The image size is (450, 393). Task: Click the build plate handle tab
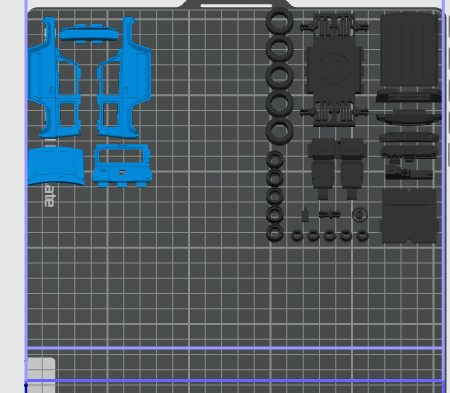pos(236,4)
